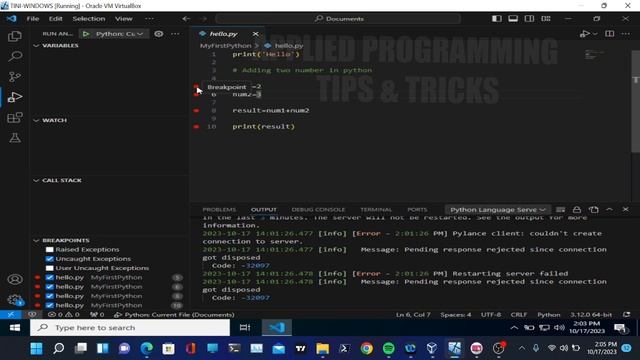Toggle the output scroll lock icon
Viewport: 640px width, 360px height.
tap(577, 209)
